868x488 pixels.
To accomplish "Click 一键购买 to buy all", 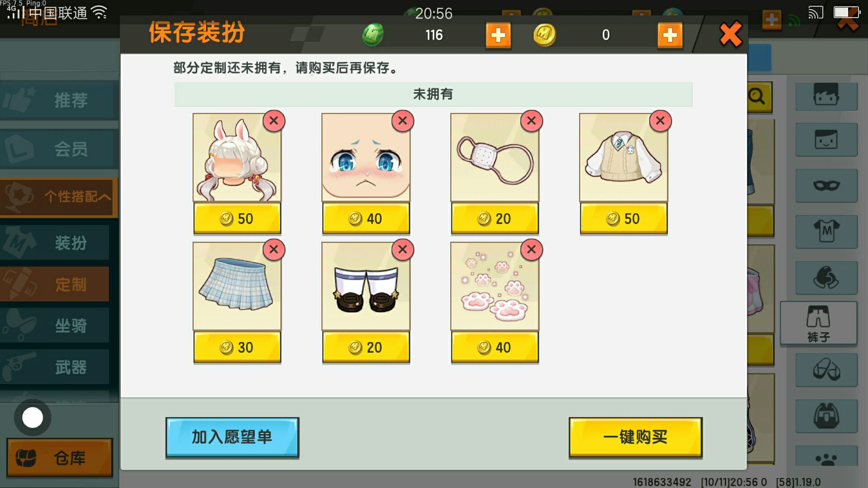I will pos(635,437).
